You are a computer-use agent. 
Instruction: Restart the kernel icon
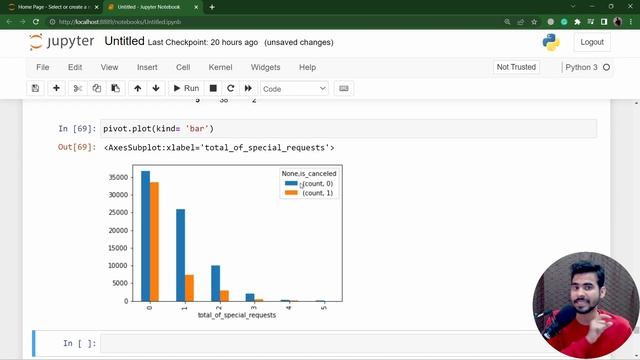coord(231,88)
